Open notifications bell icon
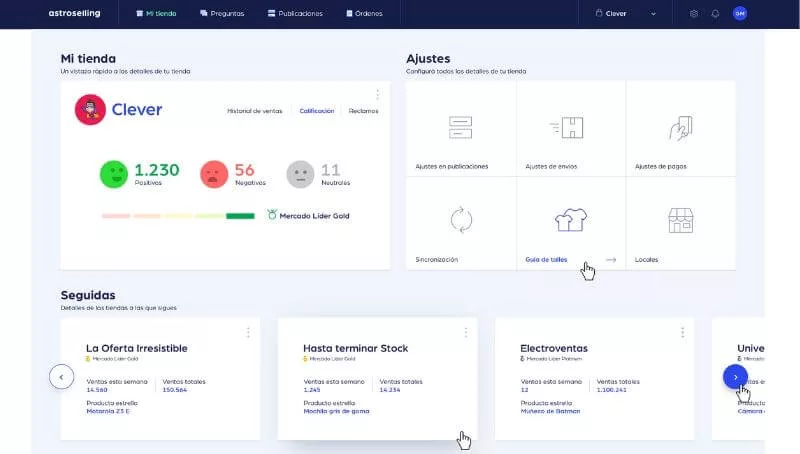 715,14
